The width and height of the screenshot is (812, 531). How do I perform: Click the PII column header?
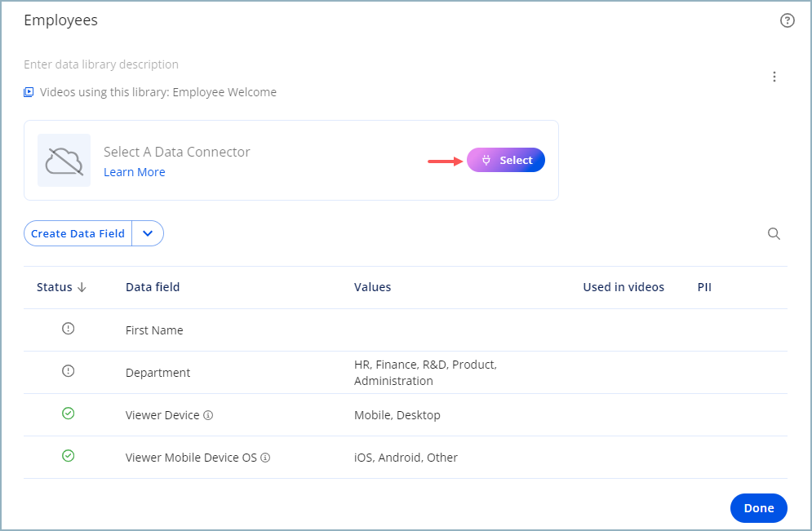click(x=704, y=287)
